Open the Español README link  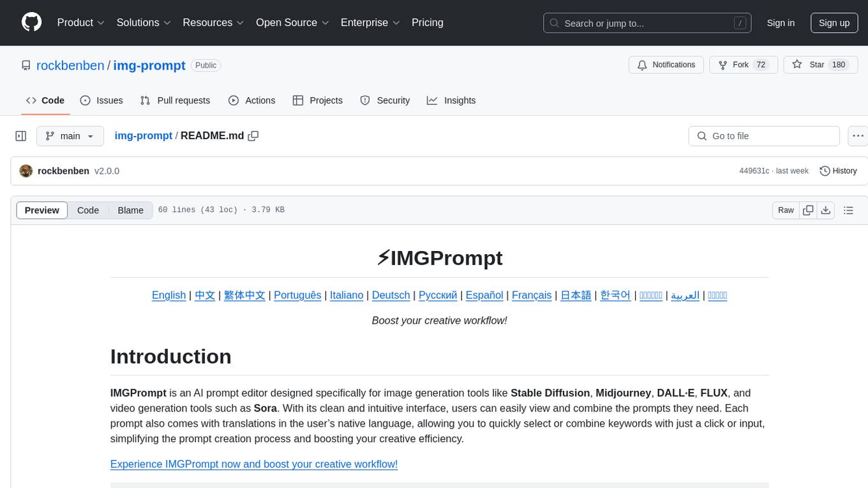coord(484,295)
